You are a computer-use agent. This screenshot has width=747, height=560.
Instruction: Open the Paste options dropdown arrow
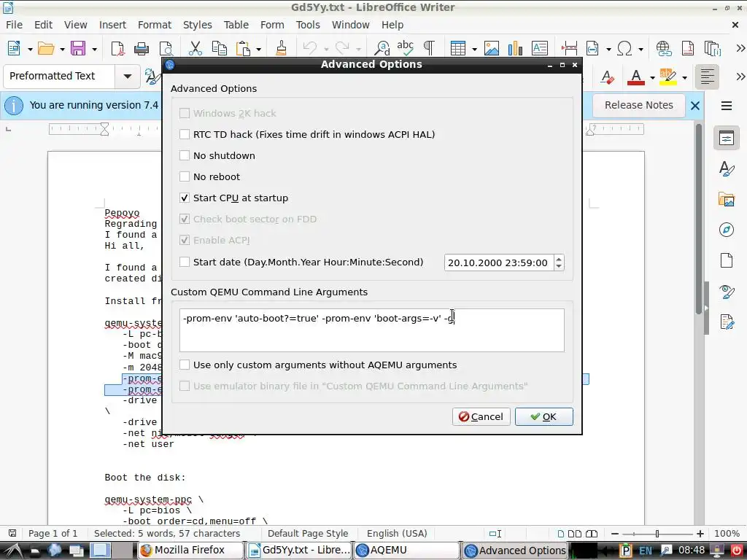click(259, 49)
